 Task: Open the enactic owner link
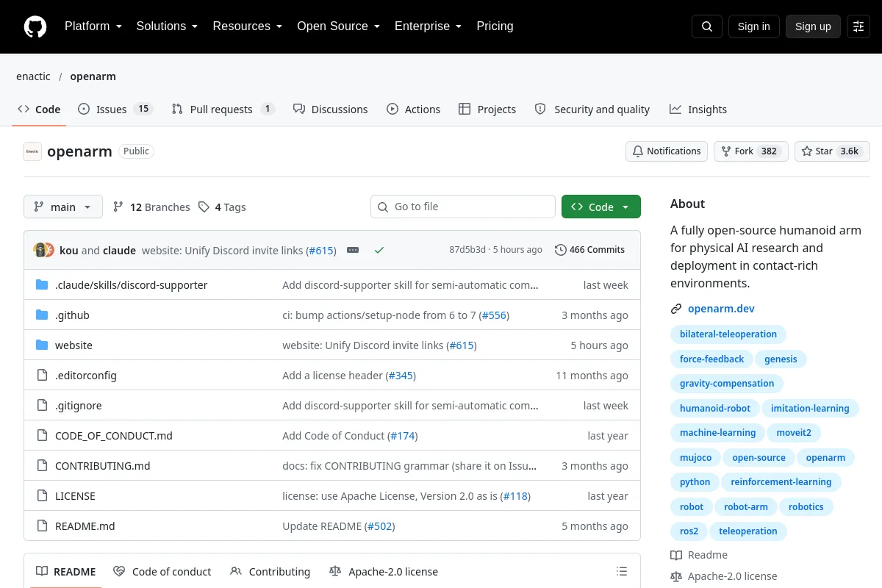(33, 76)
